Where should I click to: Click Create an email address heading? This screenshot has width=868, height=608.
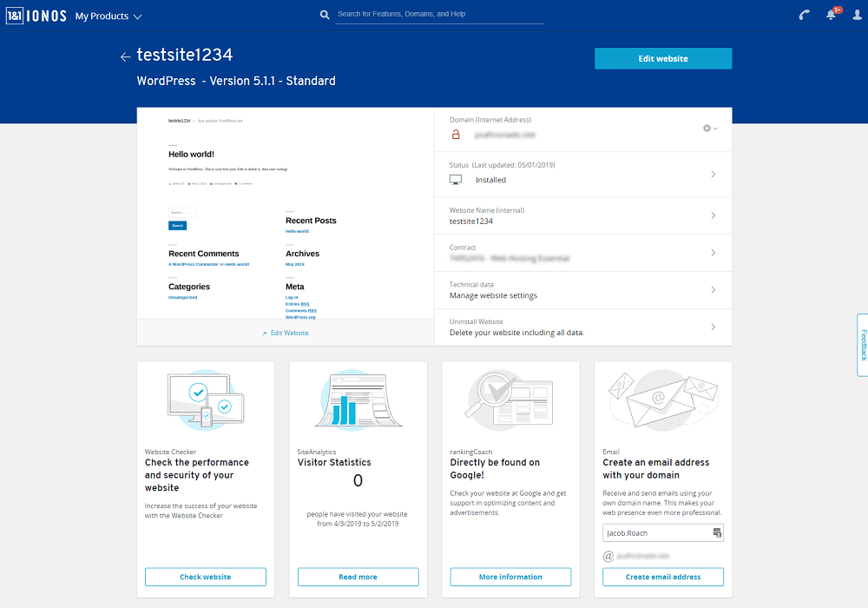pos(656,469)
